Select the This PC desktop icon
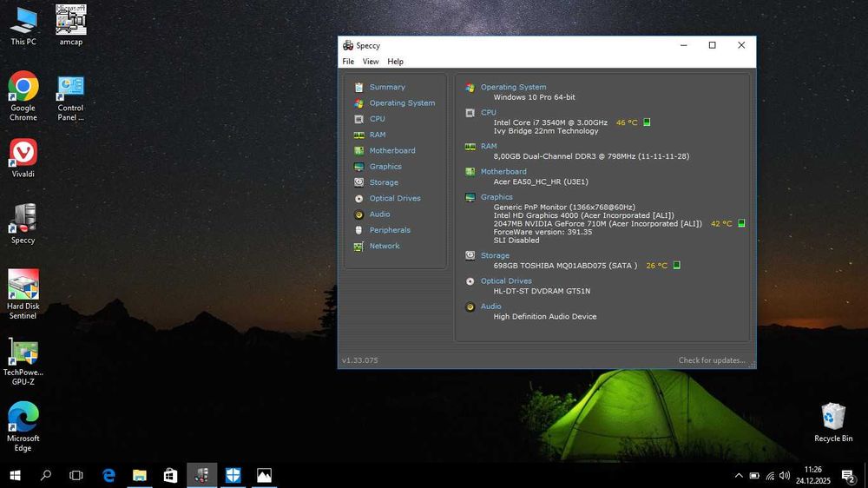The height and width of the screenshot is (488, 868). coord(23,26)
